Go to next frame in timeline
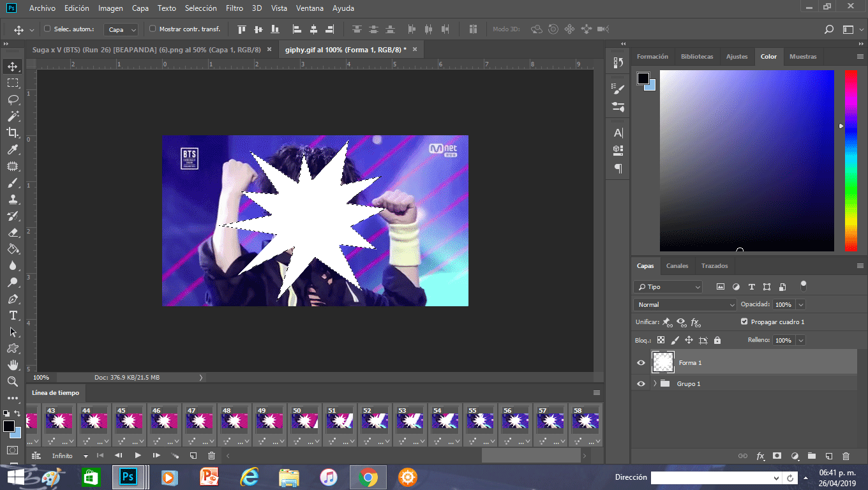The image size is (868, 490). (156, 456)
